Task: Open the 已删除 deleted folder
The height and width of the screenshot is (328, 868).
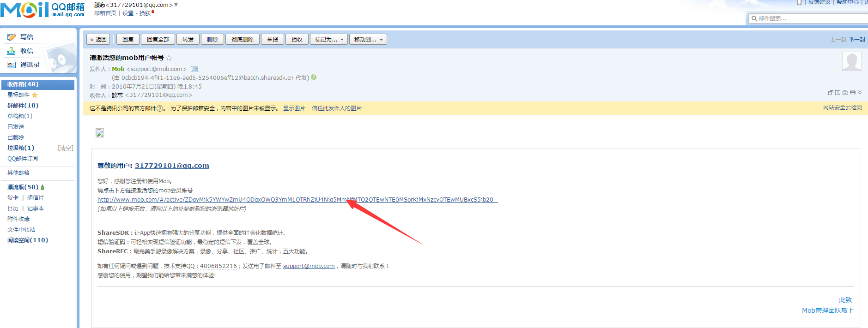Action: (x=16, y=137)
